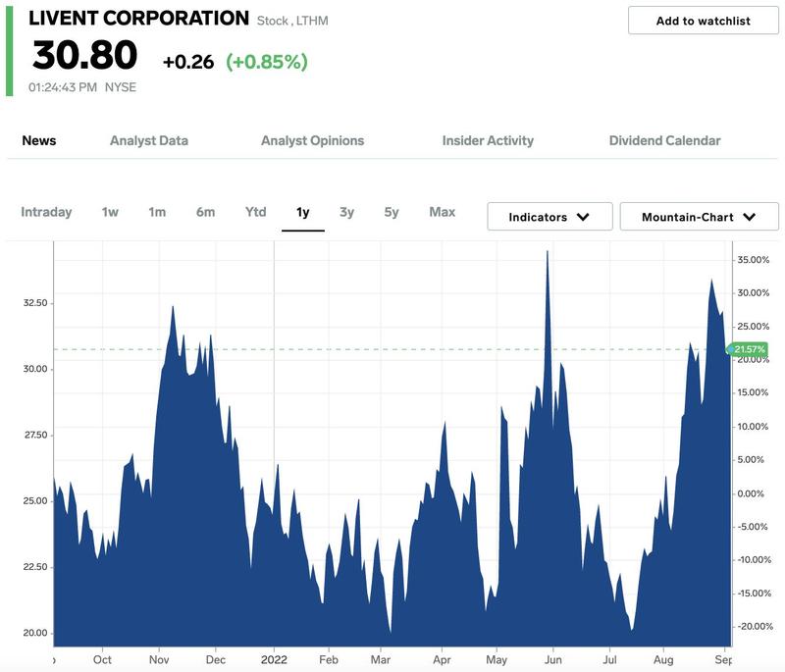The image size is (785, 672).
Task: Click the Stock , LTHM ticker label
Action: click(x=292, y=21)
